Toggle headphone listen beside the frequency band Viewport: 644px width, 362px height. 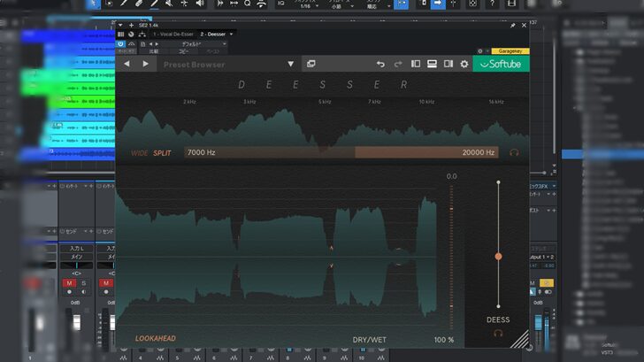click(x=514, y=152)
